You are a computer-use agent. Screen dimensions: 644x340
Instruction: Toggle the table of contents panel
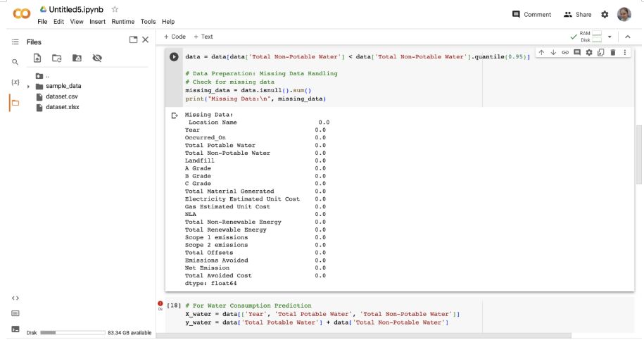tap(15, 42)
